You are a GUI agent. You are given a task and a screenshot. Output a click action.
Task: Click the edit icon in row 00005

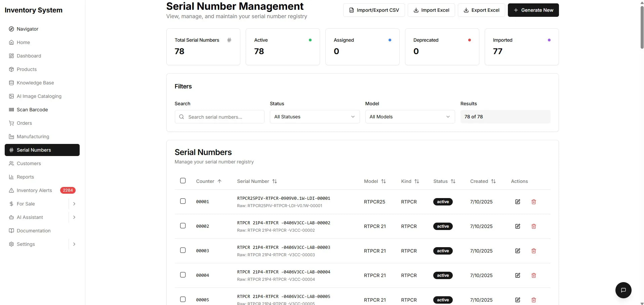[518, 300]
